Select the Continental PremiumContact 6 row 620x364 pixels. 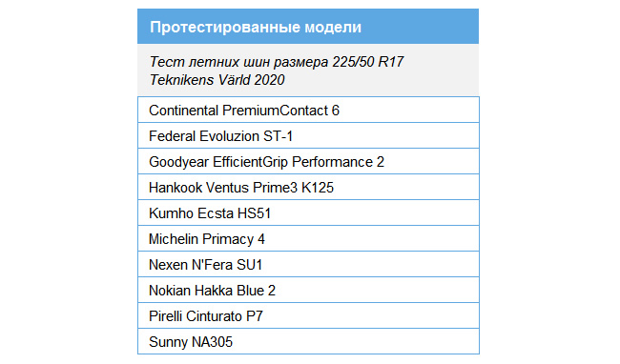click(x=308, y=110)
